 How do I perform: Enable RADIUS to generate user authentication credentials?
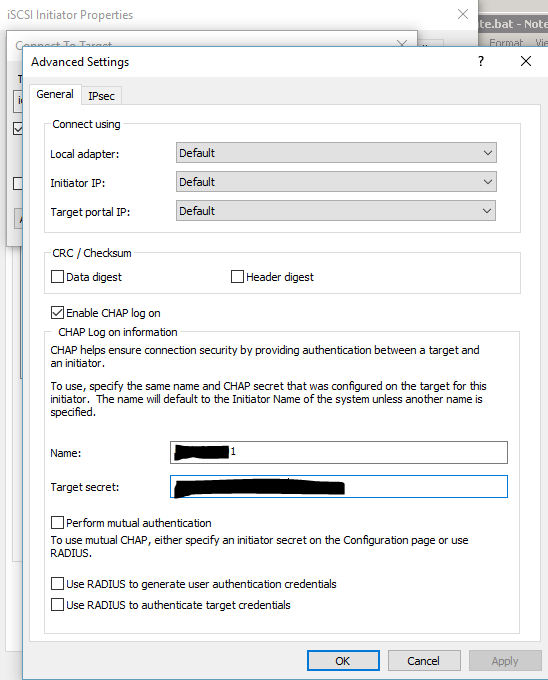click(x=57, y=584)
